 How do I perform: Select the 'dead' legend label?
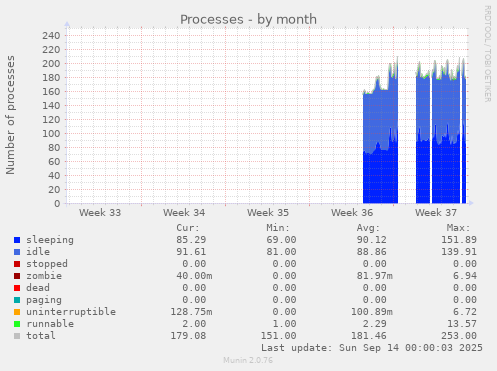[x=38, y=288]
